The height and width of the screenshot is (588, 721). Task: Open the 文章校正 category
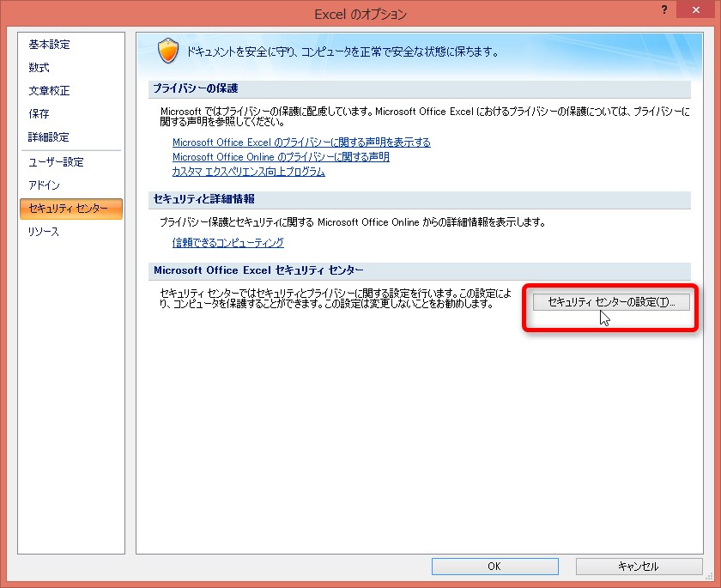[x=49, y=91]
